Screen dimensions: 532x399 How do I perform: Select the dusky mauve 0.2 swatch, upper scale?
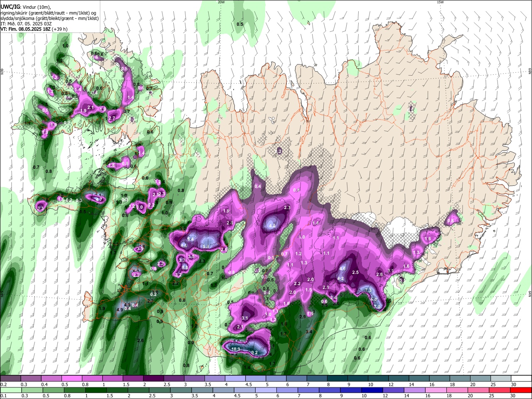tap(10, 379)
